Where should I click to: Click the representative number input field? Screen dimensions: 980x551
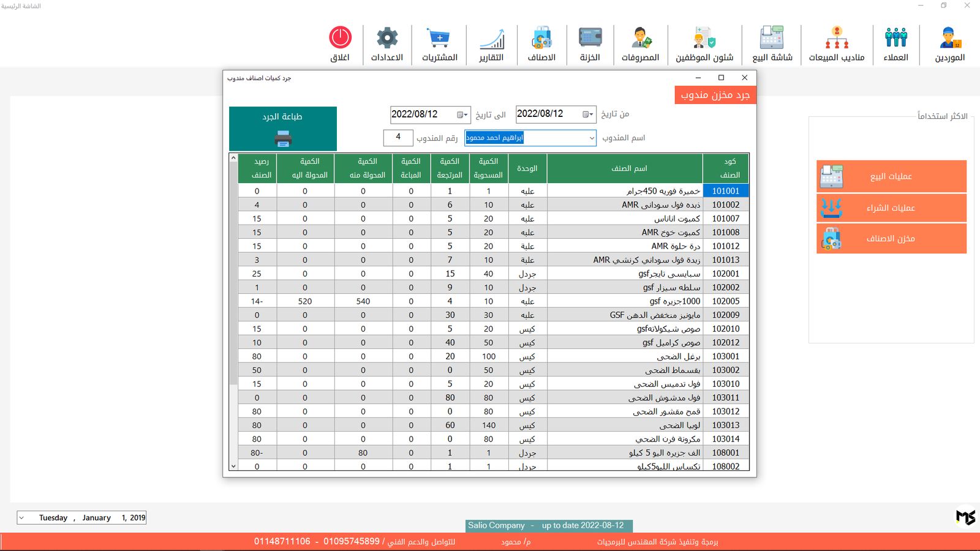(x=398, y=138)
